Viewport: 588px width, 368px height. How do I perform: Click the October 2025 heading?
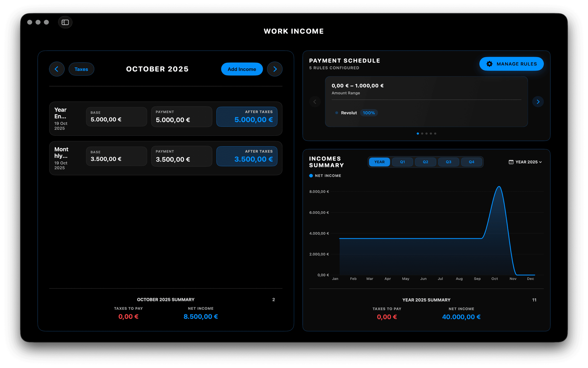(157, 69)
